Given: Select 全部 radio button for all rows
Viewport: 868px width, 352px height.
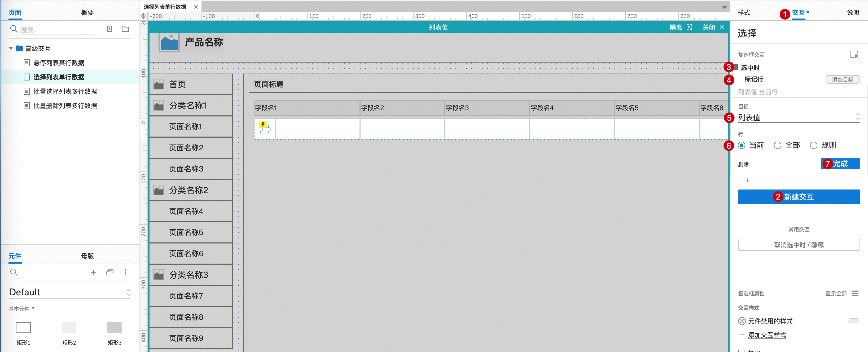Looking at the screenshot, I should click(777, 145).
